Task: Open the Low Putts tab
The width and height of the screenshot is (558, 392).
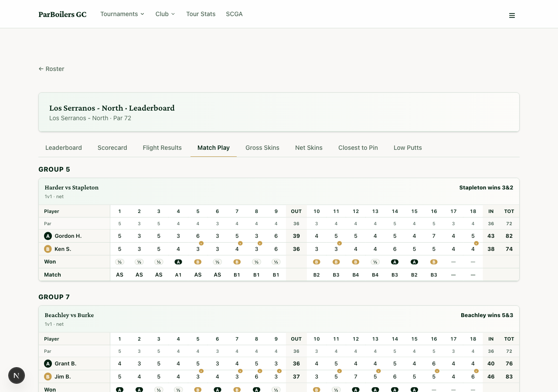Action: 408,148
